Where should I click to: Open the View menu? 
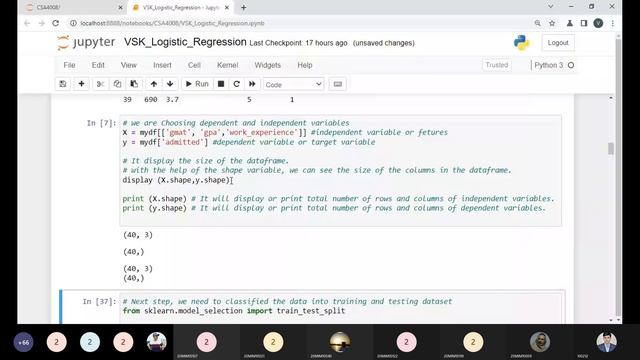(129, 65)
